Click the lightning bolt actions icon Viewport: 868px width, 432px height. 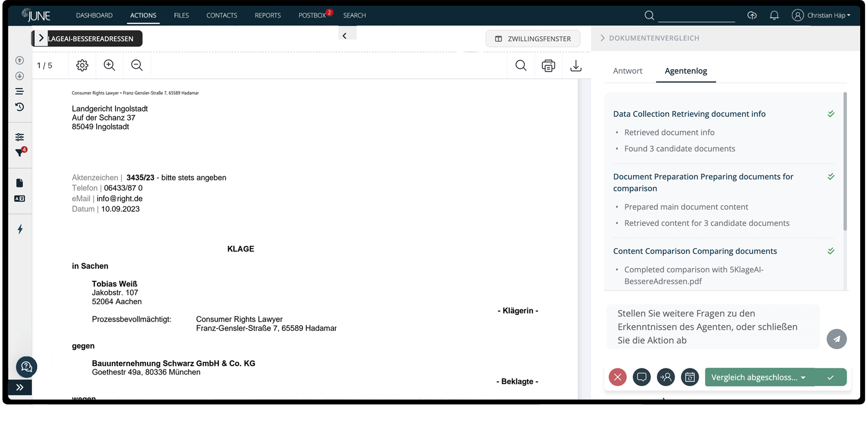[20, 229]
